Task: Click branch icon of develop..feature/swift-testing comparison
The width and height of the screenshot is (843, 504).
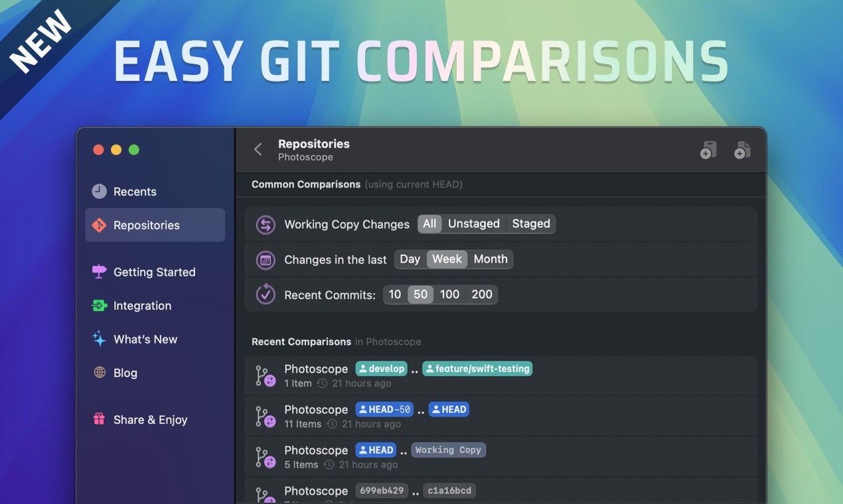Action: pos(266,376)
